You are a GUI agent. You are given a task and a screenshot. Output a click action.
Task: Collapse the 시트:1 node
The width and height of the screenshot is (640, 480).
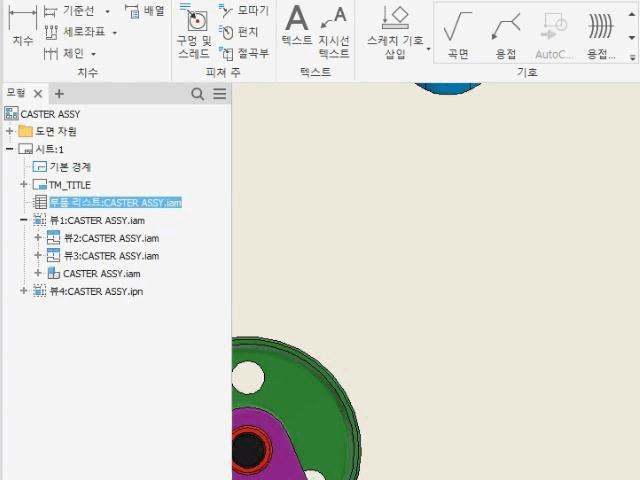point(10,149)
